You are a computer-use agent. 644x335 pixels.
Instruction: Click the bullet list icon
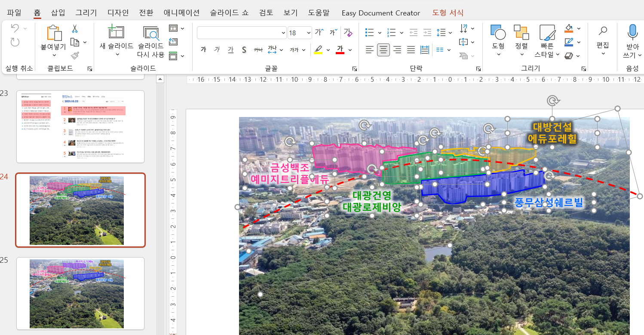pos(369,32)
